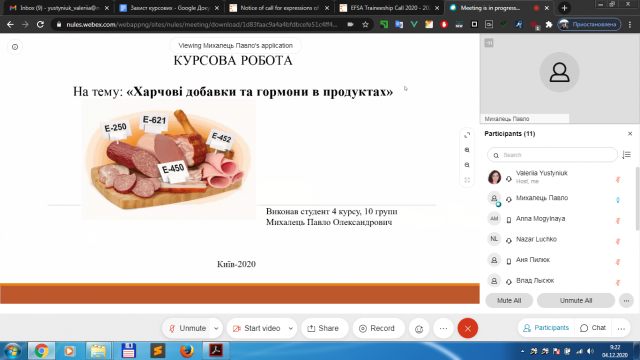Click the zoom in icon on the shared content
640x360 pixels.
click(467, 150)
